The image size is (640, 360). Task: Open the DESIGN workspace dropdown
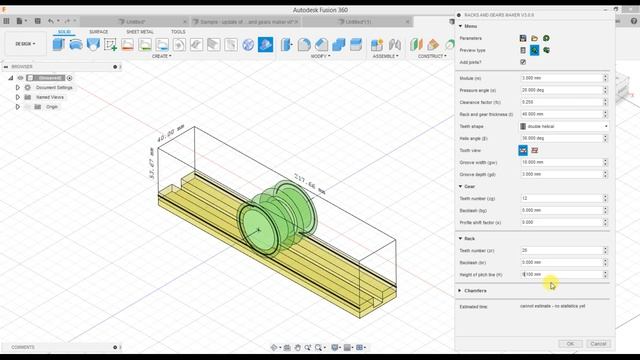(x=25, y=44)
